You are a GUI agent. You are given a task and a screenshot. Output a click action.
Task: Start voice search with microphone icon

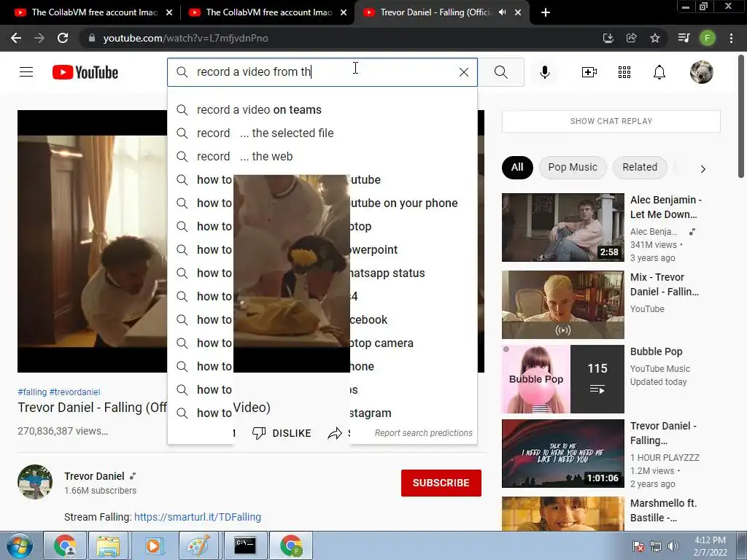click(545, 72)
